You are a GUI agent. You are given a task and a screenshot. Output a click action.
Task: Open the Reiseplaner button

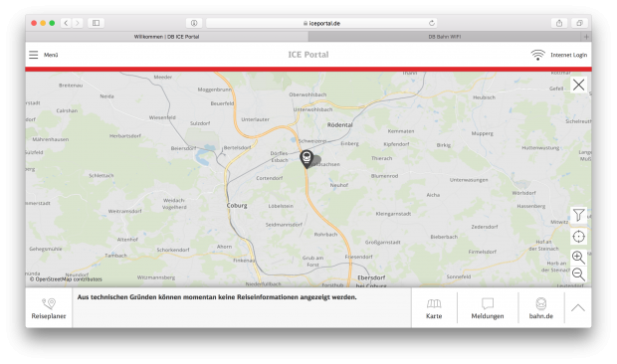coord(49,308)
